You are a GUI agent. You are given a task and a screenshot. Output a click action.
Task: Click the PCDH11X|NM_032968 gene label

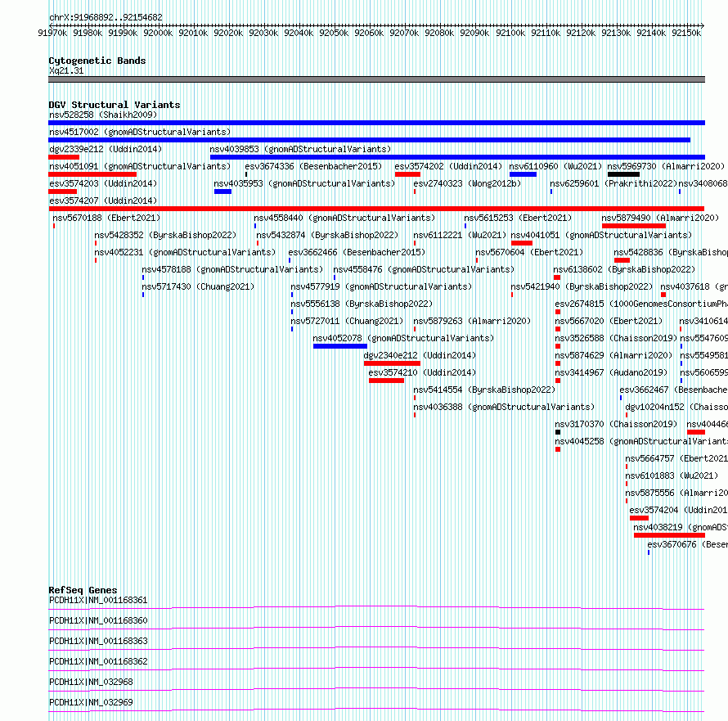pyautogui.click(x=91, y=682)
